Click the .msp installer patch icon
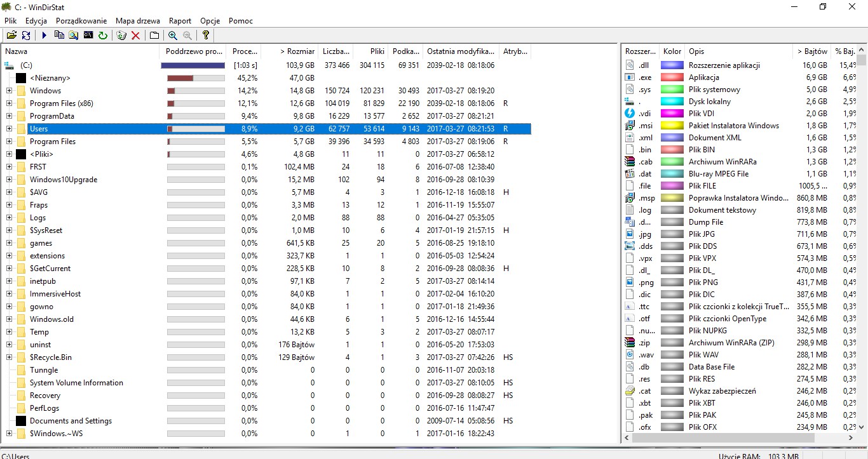Image resolution: width=868 pixels, height=459 pixels. [x=630, y=197]
